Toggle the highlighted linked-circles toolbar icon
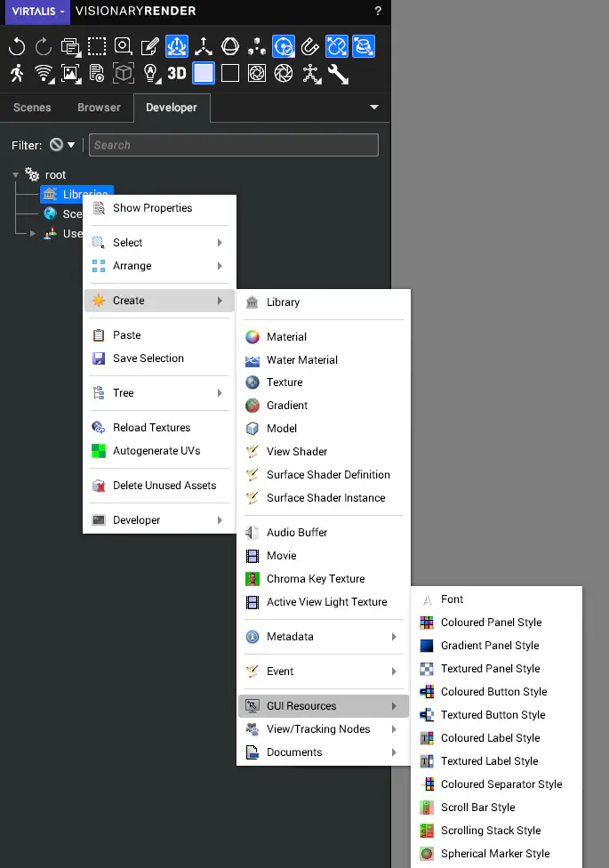Screen dimensions: 609x868 (x=337, y=46)
